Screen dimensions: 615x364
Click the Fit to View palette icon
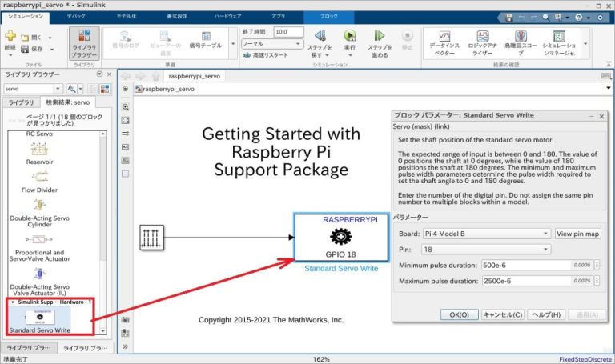(x=126, y=120)
